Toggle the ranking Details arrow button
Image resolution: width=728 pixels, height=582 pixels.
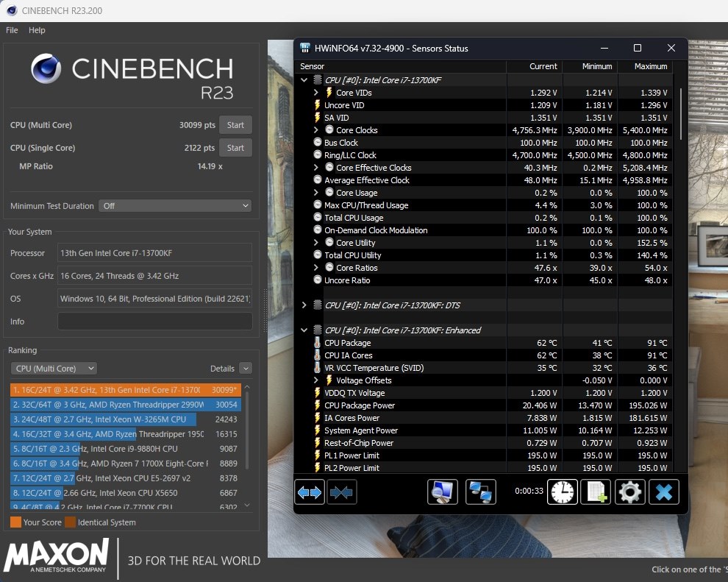point(246,369)
